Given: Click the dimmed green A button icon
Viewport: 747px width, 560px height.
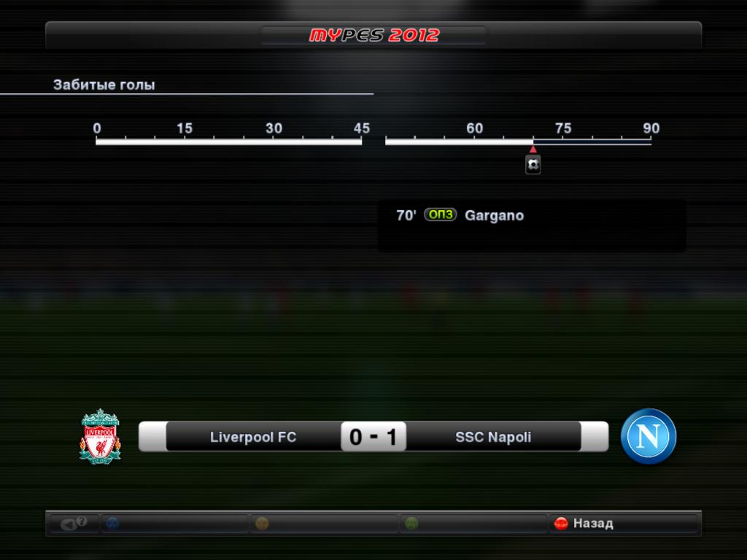Looking at the screenshot, I should (411, 524).
